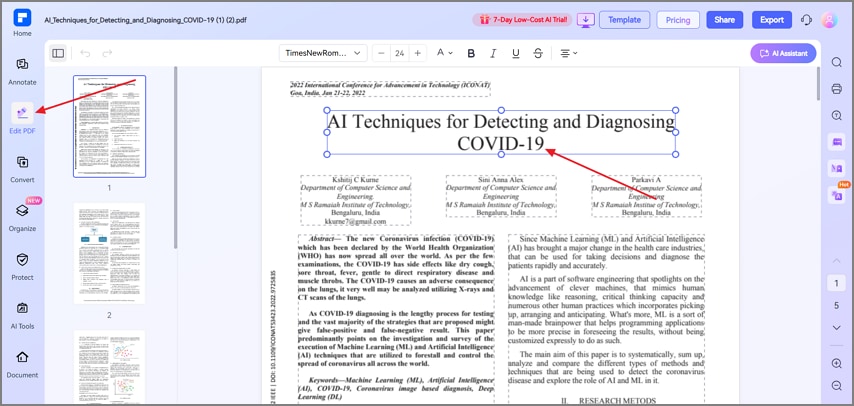Click the Keywords paragraph
854x406 pixels.
tap(396, 389)
